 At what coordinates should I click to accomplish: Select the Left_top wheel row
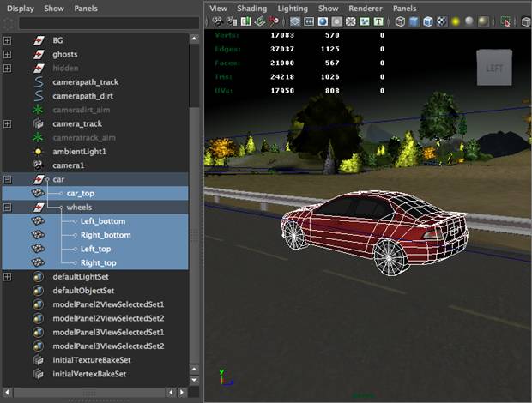pyautogui.click(x=95, y=249)
